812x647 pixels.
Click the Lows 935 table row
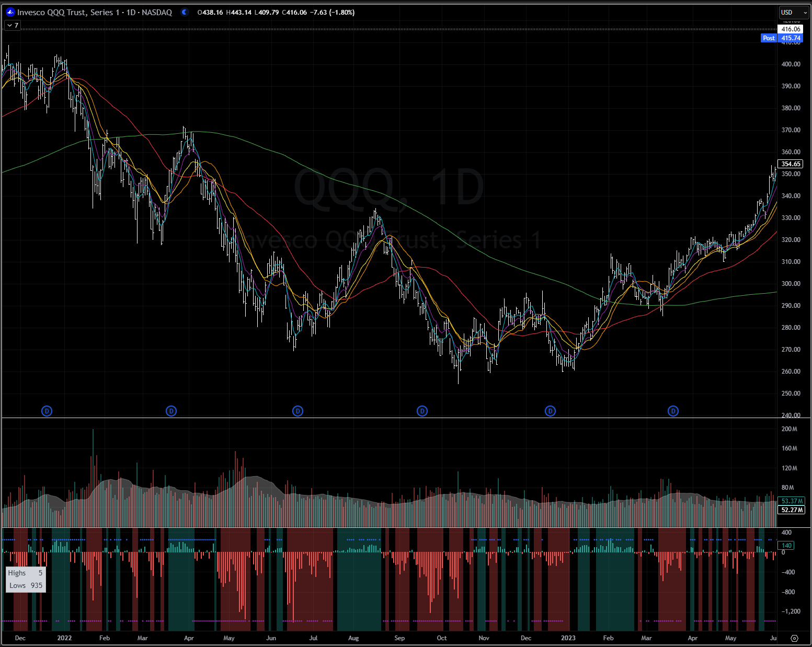(x=26, y=586)
